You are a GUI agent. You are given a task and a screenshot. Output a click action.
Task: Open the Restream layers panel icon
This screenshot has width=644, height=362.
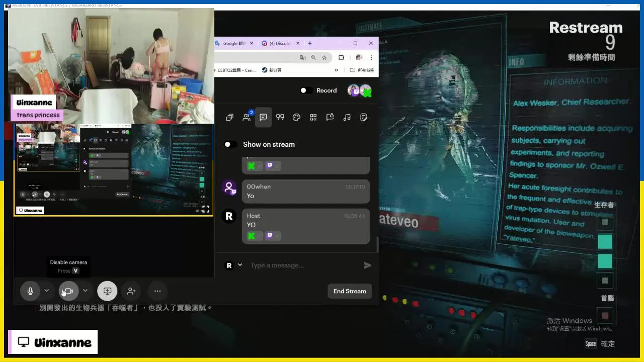[229, 117]
